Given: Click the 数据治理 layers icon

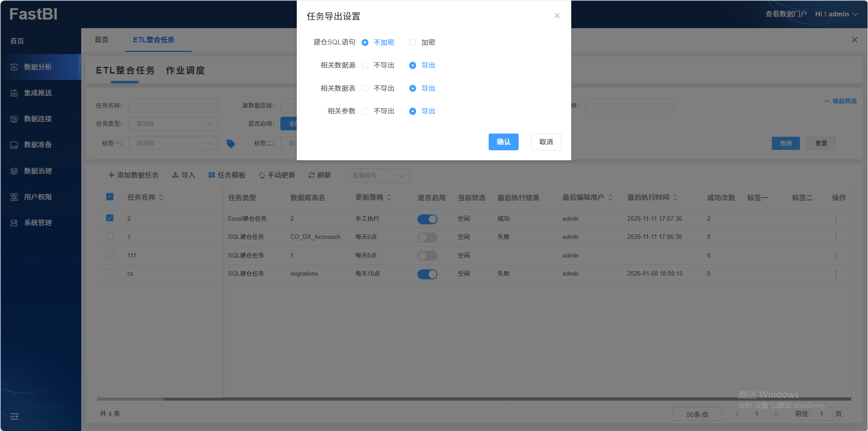Looking at the screenshot, I should click(14, 171).
